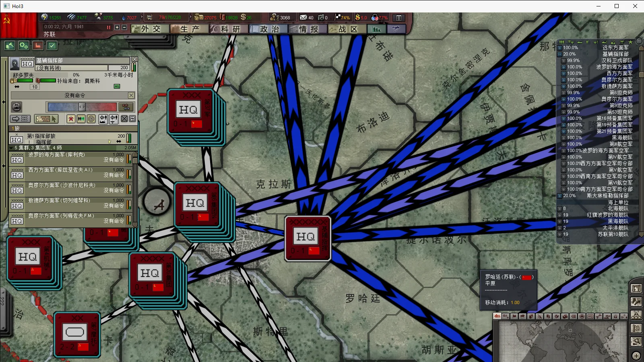Click the crossed swords with stars icon
The height and width of the screenshot is (362, 644).
coord(636,315)
